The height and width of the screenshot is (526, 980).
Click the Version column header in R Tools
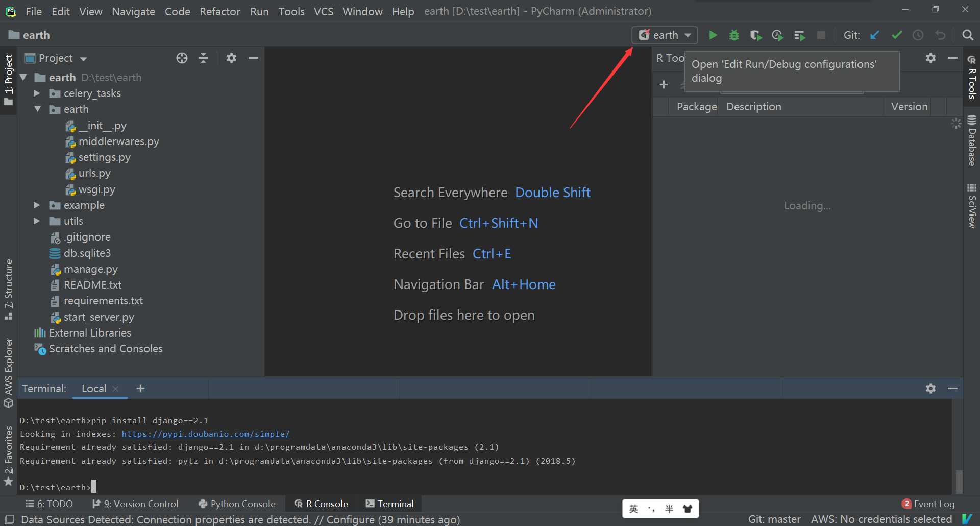click(x=909, y=107)
